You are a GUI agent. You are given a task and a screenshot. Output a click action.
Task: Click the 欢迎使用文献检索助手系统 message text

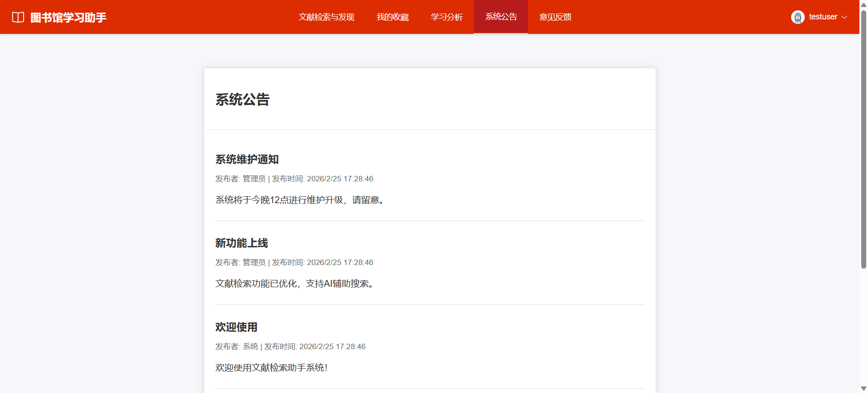271,368
